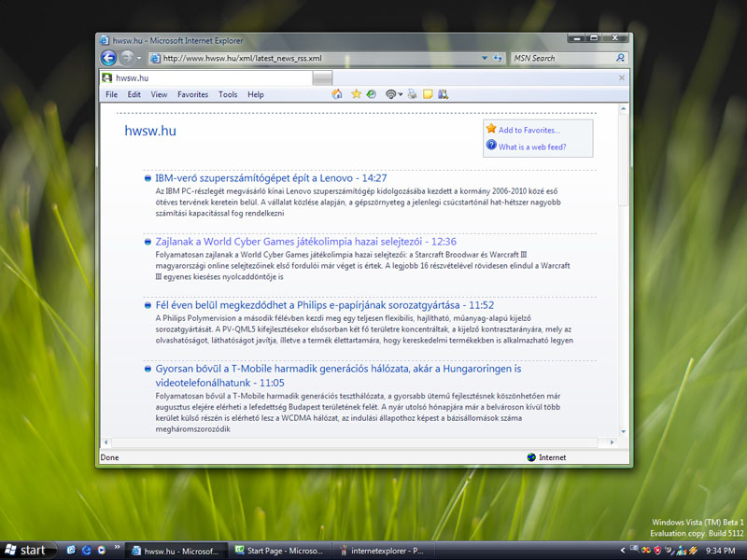This screenshot has height=560, width=747.
Task: Click the bullet icon beside Fél éven headline
Action: [x=148, y=305]
